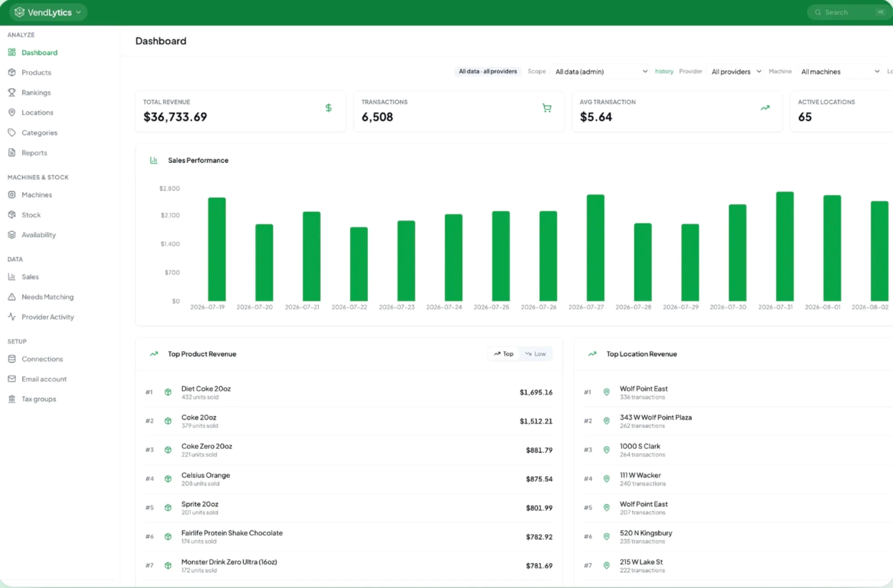Click the Machines icon in sidebar
Image resolution: width=893 pixels, height=588 pixels.
pyautogui.click(x=12, y=195)
